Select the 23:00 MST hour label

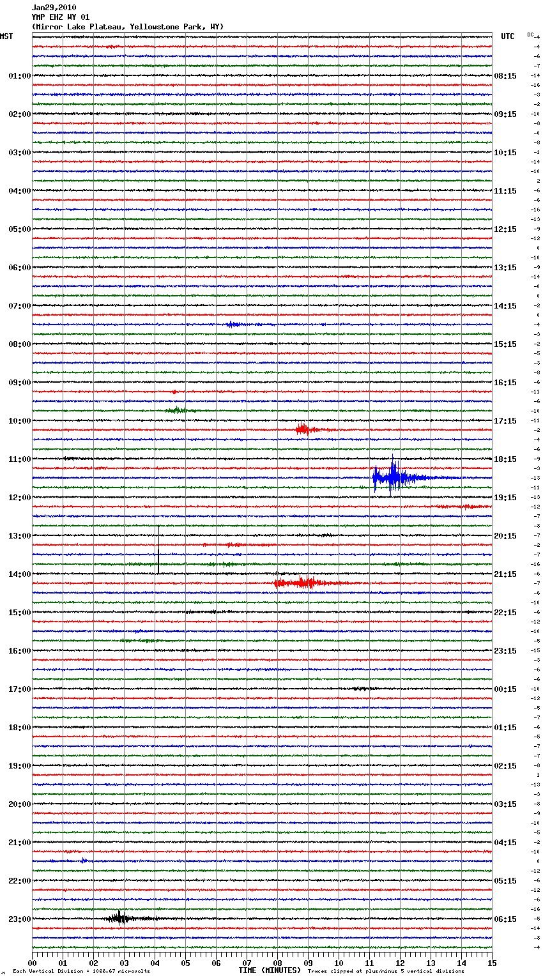(x=20, y=919)
